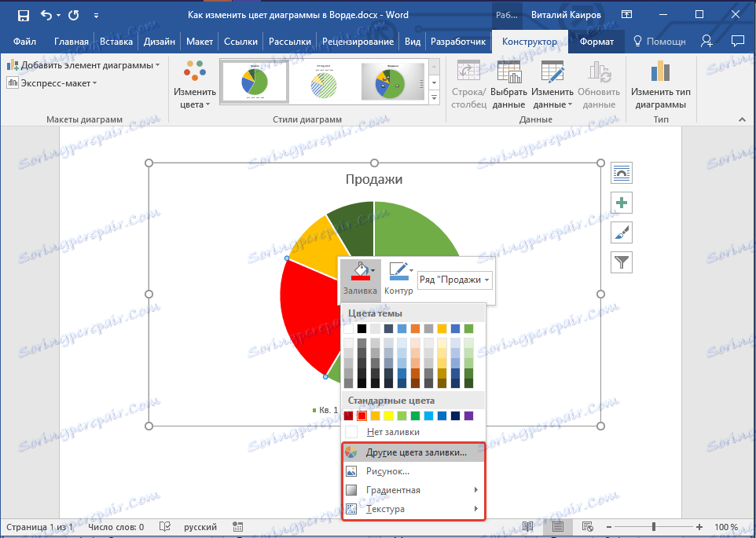Click Layout Options icon beside chart
The height and width of the screenshot is (538, 756).
coord(622,174)
